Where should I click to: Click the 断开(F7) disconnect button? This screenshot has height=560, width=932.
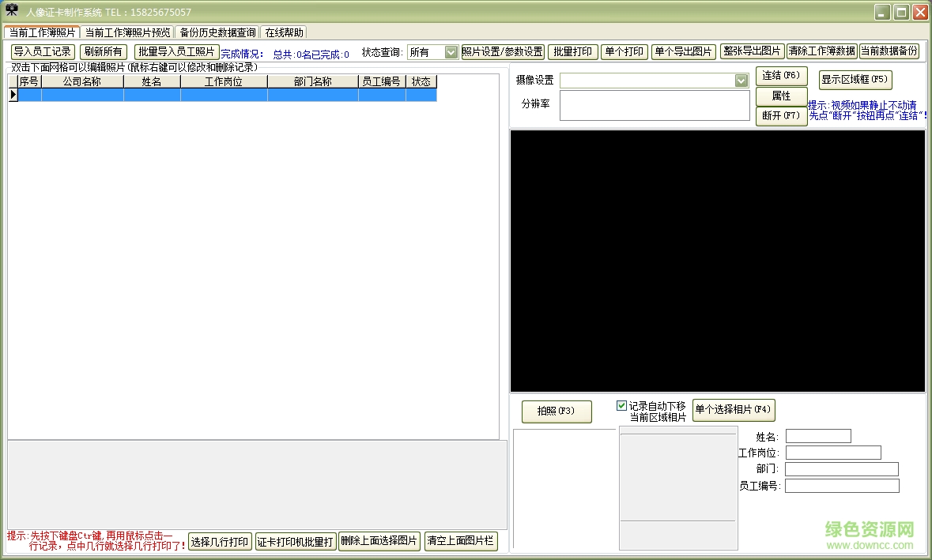pyautogui.click(x=781, y=115)
